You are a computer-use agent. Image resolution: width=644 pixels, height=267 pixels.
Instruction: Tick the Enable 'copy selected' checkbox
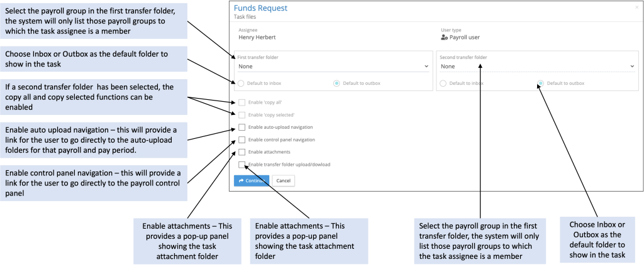pyautogui.click(x=242, y=114)
